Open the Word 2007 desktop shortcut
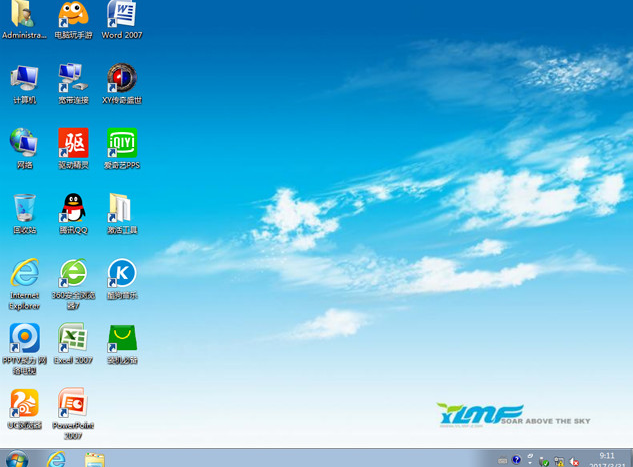The width and height of the screenshot is (633, 467). [121, 15]
